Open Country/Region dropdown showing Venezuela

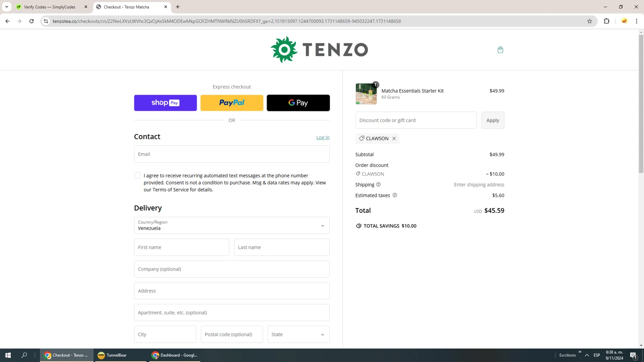point(232,226)
